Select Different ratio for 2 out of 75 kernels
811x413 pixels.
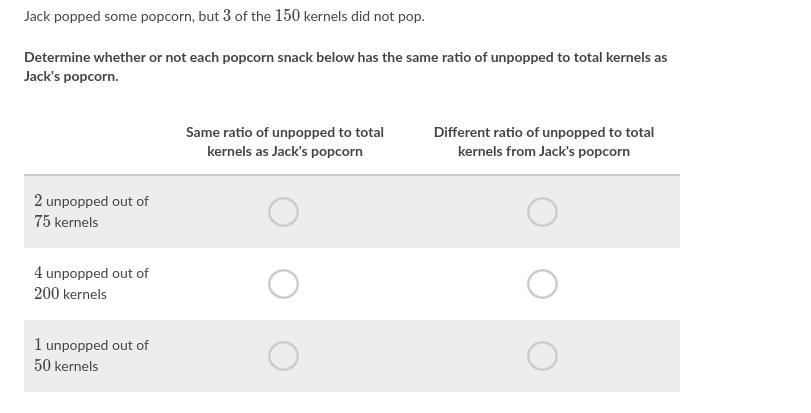click(x=542, y=212)
